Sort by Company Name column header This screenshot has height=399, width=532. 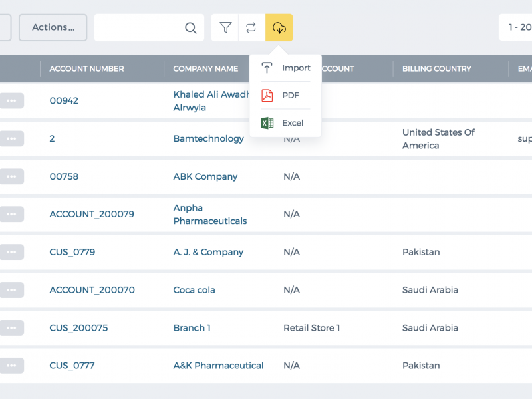coord(205,69)
